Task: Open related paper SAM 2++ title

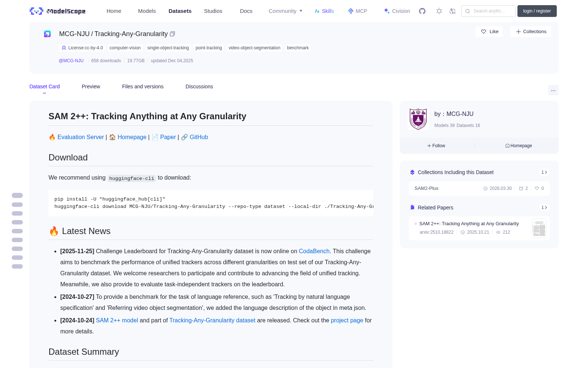Action: [x=469, y=223]
